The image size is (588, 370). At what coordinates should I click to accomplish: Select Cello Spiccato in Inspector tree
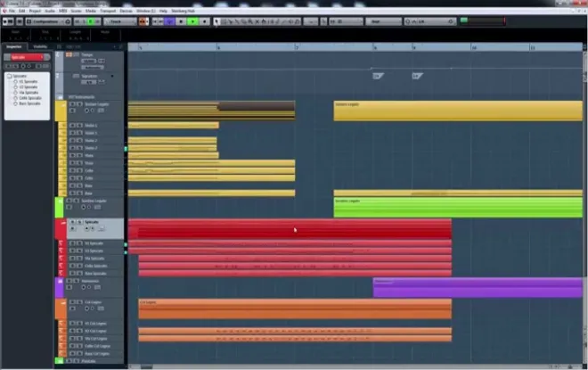pos(30,98)
